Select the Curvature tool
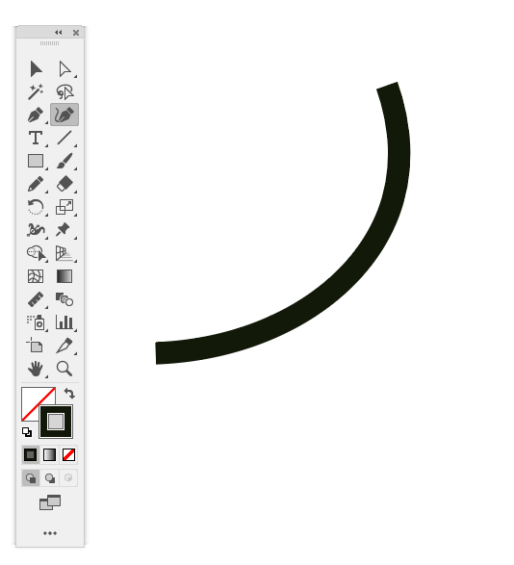This screenshot has width=514, height=565. tap(65, 115)
